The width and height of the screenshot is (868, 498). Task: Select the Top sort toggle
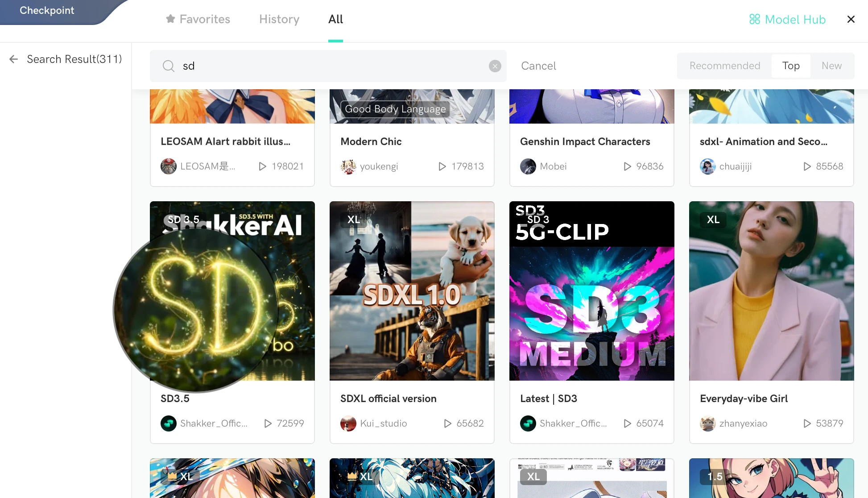[791, 66]
